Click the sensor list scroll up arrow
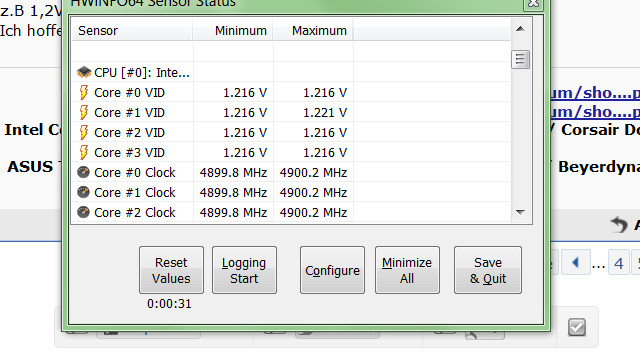This screenshot has width=640, height=360. click(x=520, y=29)
